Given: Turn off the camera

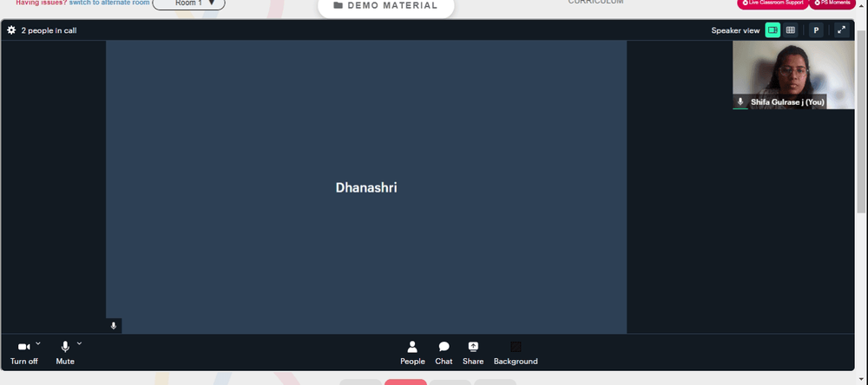Looking at the screenshot, I should click(x=23, y=352).
